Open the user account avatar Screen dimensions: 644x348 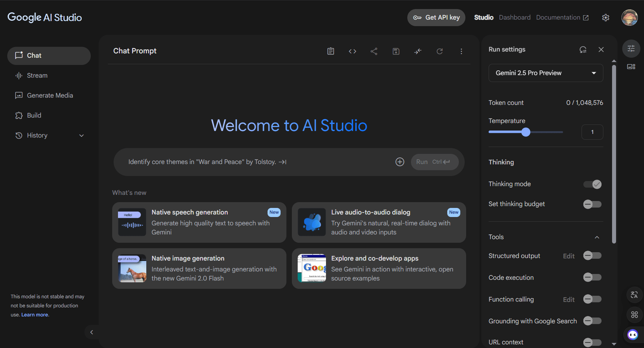click(x=629, y=17)
